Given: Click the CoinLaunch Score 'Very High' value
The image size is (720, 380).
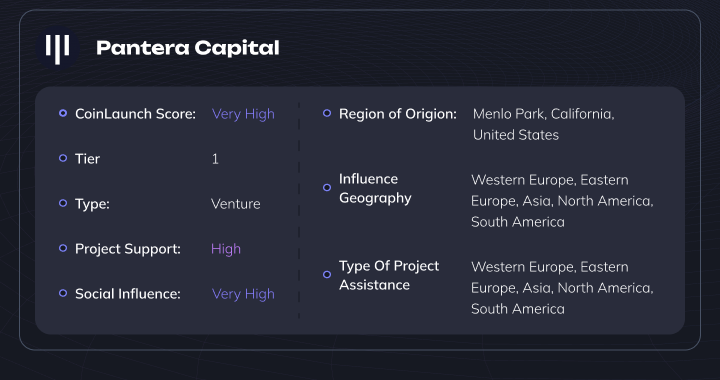Looking at the screenshot, I should pos(243,114).
